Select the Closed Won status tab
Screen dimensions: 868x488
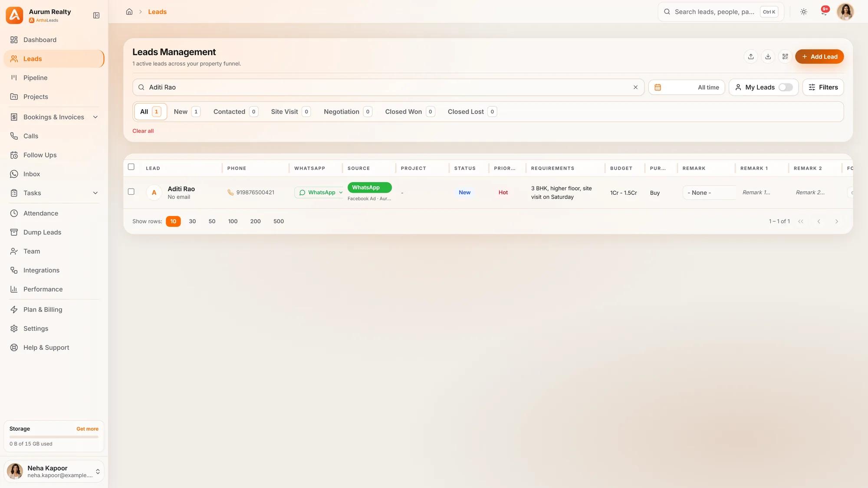coord(410,111)
